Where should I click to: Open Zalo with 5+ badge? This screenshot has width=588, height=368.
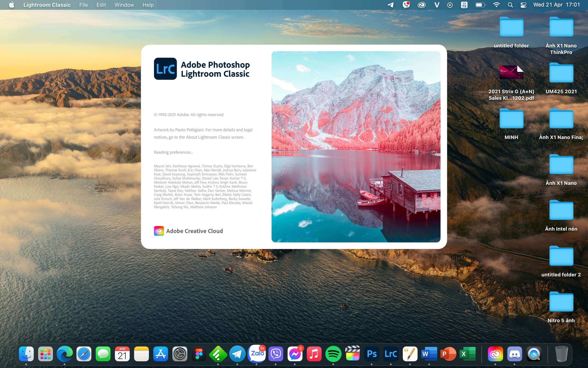pyautogui.click(x=256, y=354)
